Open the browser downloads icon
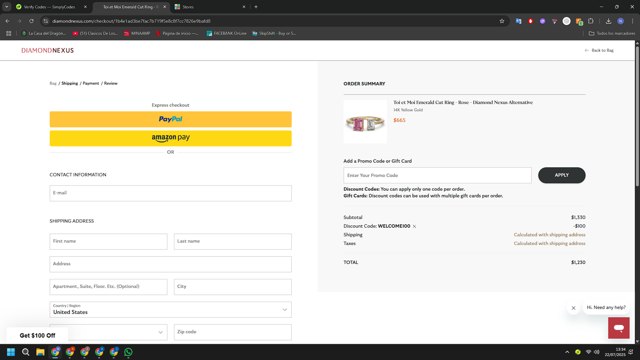 click(x=608, y=21)
